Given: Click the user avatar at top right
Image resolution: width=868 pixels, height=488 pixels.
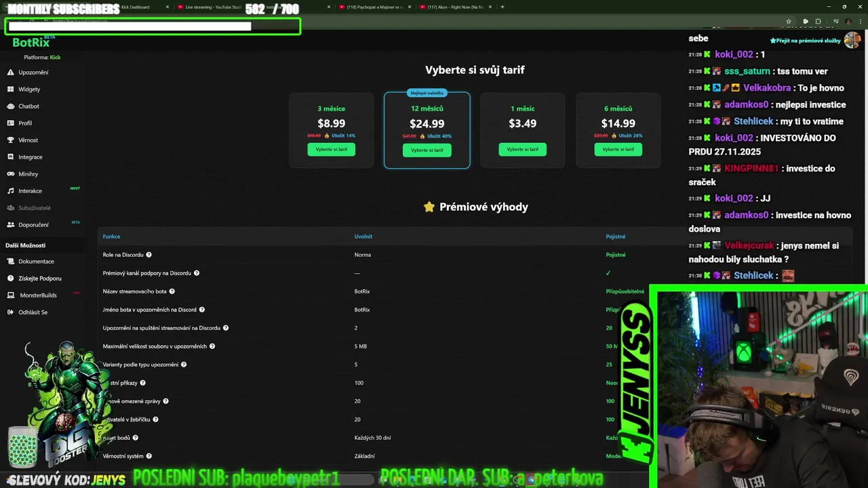Looking at the screenshot, I should (x=852, y=40).
